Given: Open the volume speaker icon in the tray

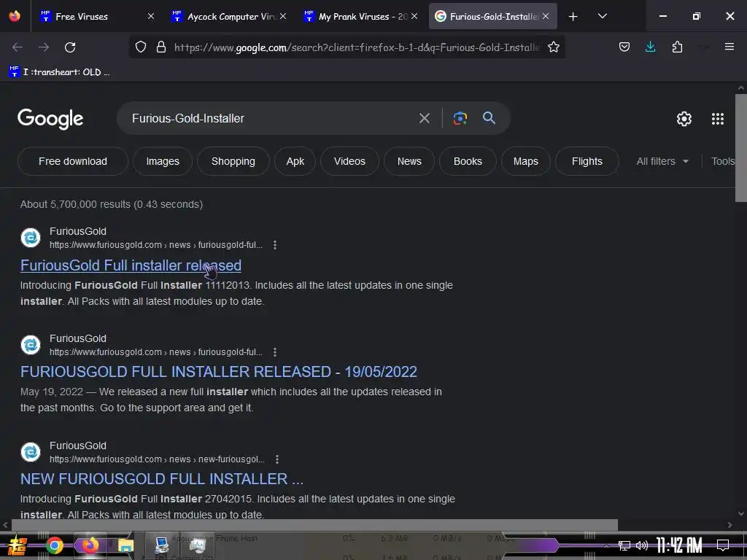Looking at the screenshot, I should (x=642, y=545).
